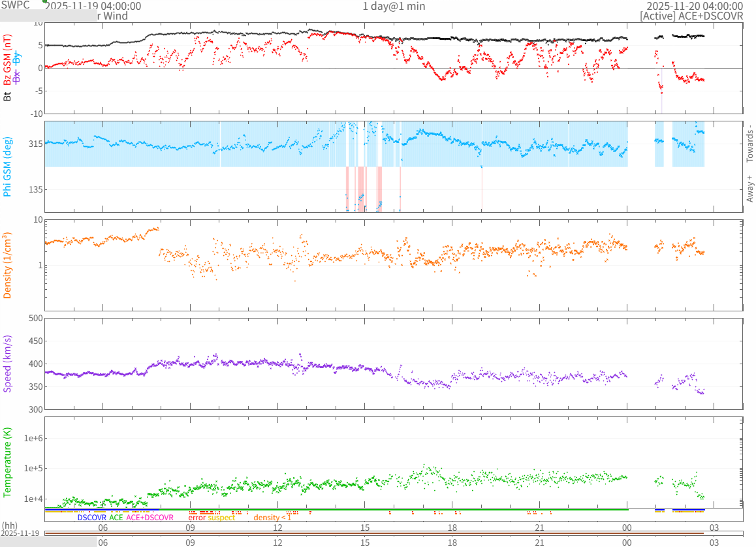Toggle the Bz GSM (nT) series label
This screenshot has height=547, width=756.
click(x=8, y=63)
